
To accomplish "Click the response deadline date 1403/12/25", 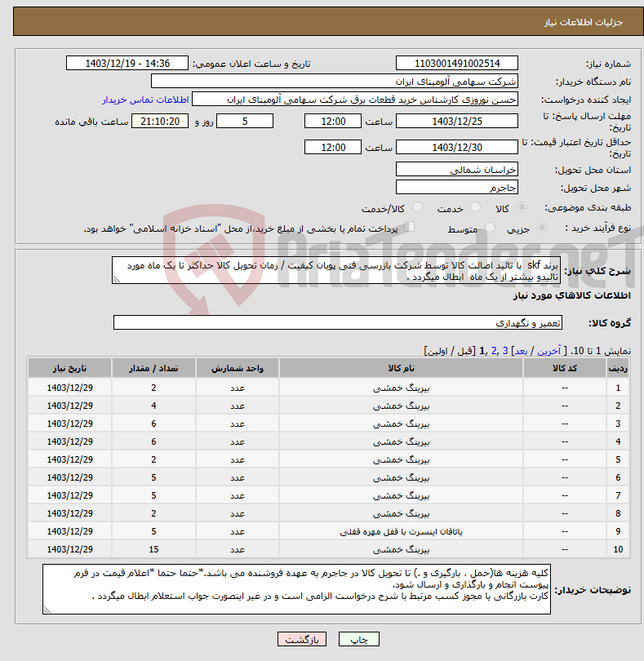I will pyautogui.click(x=457, y=122).
